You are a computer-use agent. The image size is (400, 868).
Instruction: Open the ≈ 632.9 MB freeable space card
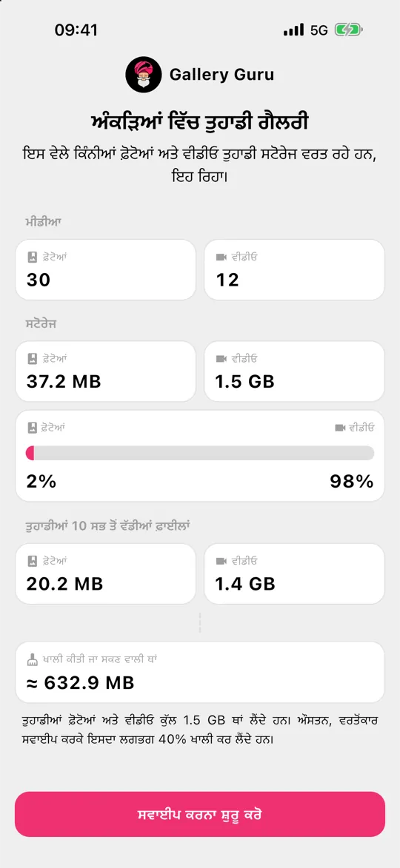(200, 672)
